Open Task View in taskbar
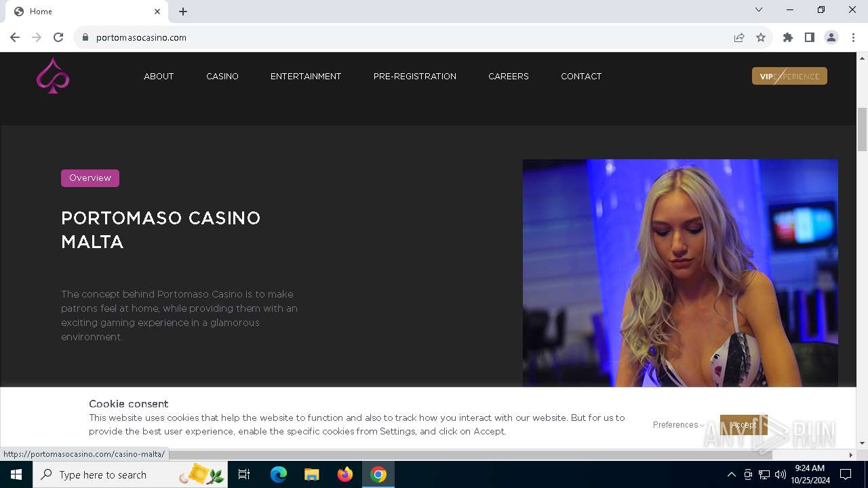 (244, 474)
